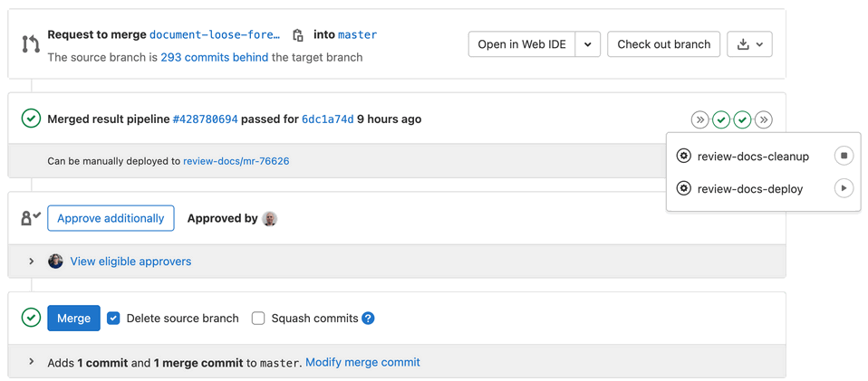This screenshot has height=381, width=868.
Task: Enable the Squash commits checkbox
Action: point(258,318)
